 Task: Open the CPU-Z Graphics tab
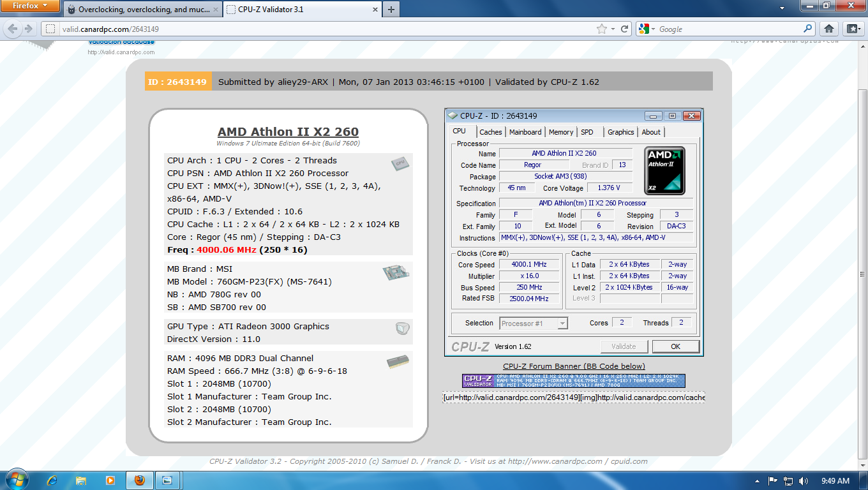coord(621,132)
